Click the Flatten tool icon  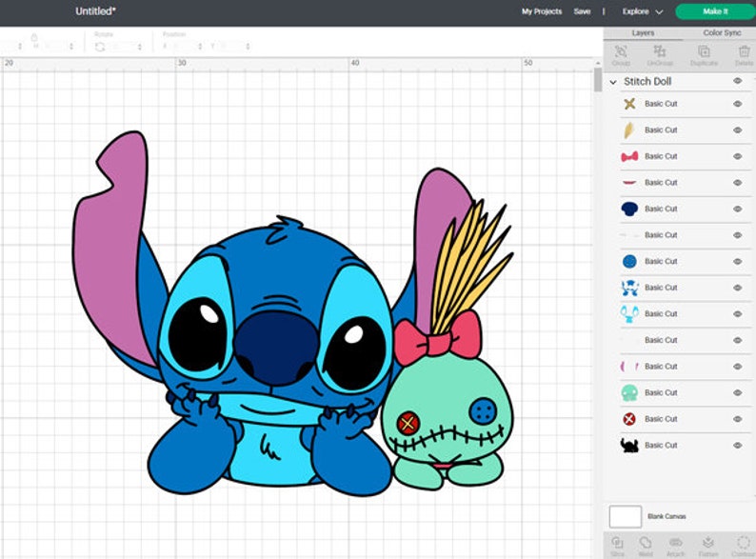pyautogui.click(x=707, y=542)
